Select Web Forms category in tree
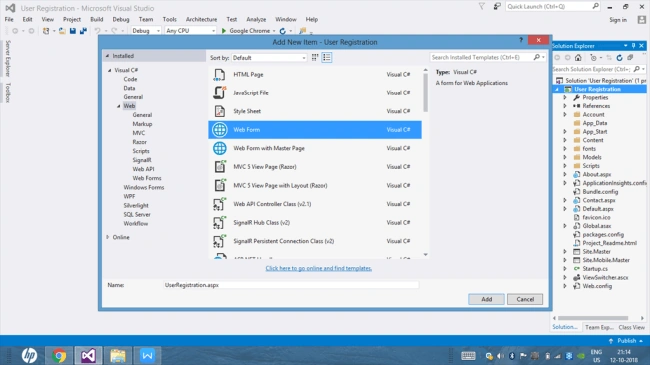 click(x=147, y=178)
